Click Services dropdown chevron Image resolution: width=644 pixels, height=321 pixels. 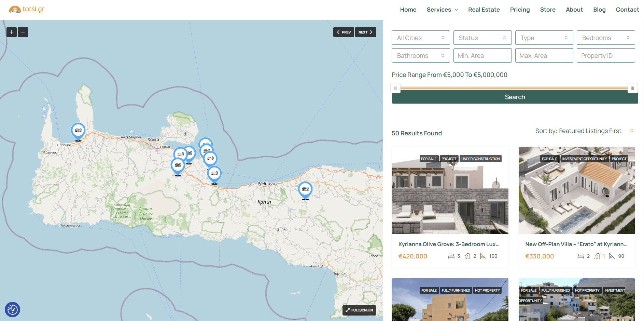(456, 10)
